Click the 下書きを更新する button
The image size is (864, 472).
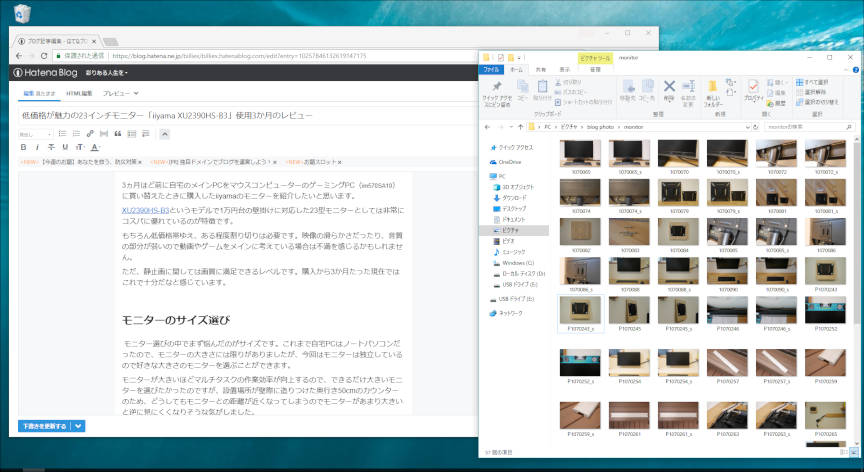point(45,426)
